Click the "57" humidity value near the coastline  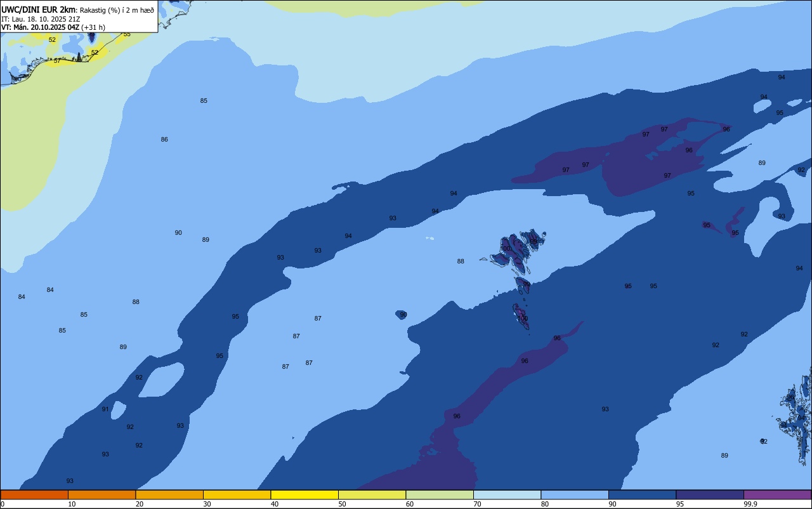(57, 61)
